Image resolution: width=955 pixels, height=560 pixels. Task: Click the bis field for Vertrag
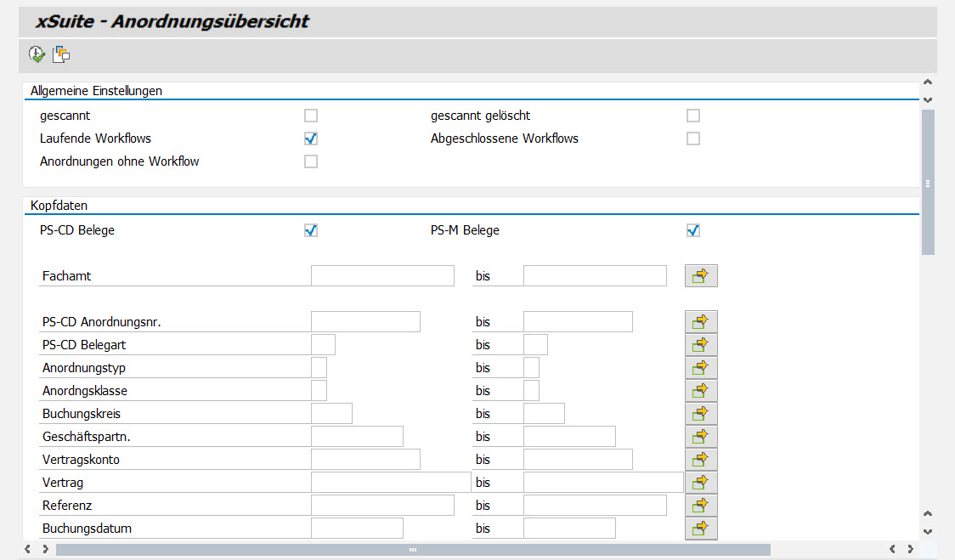(x=603, y=482)
